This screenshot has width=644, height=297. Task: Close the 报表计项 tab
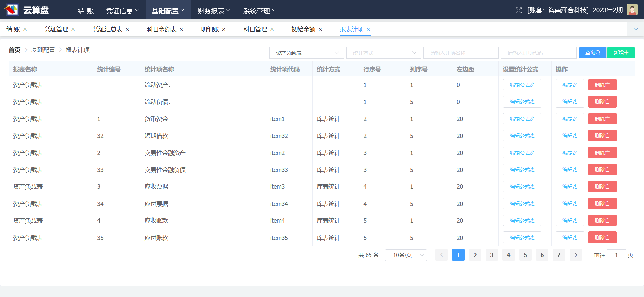368,29
